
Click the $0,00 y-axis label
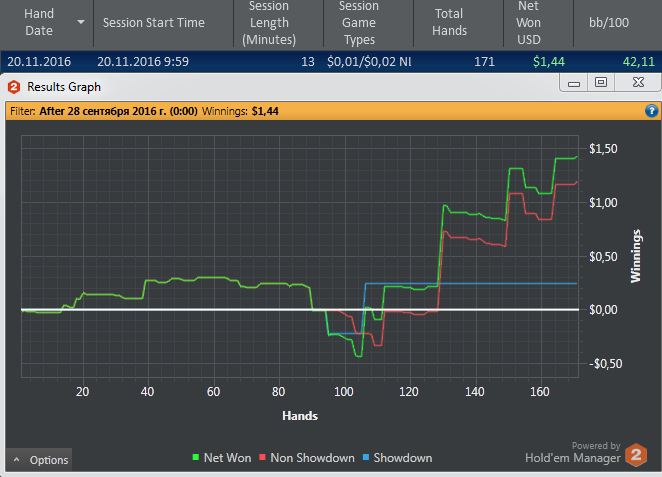pos(603,310)
